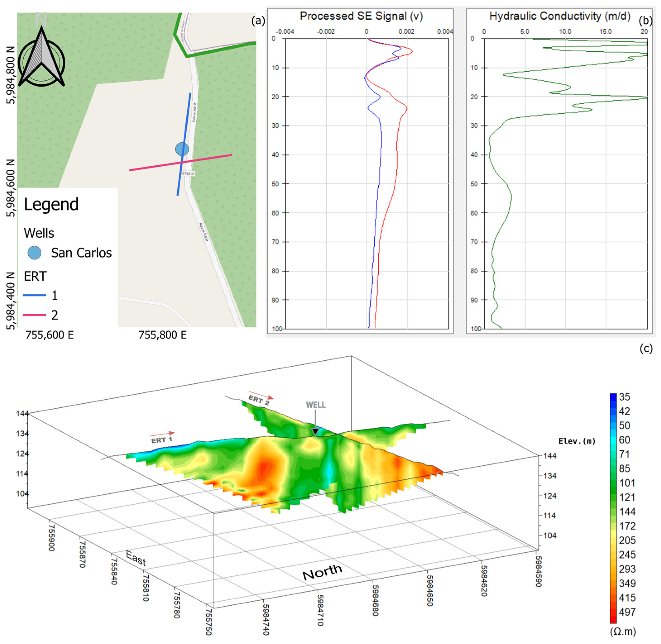The width and height of the screenshot is (661, 644).
Task: Click the resistivity color scale bar
Action: 613,508
